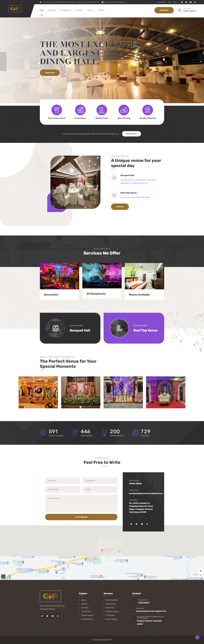Screen dimensions: 204x644
Task: Show previous hero slide arrow
Action: coord(3,62)
